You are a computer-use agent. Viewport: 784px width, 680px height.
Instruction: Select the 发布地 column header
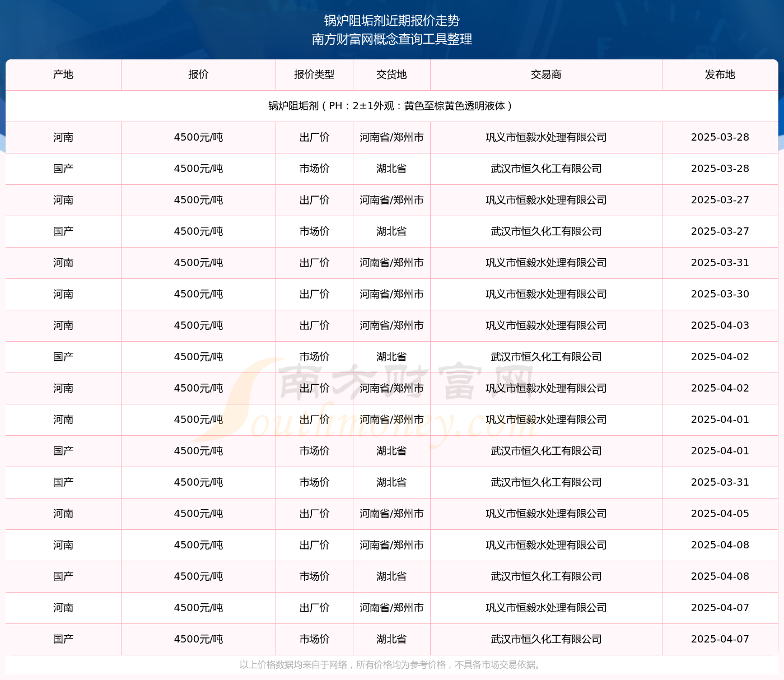pyautogui.click(x=720, y=74)
